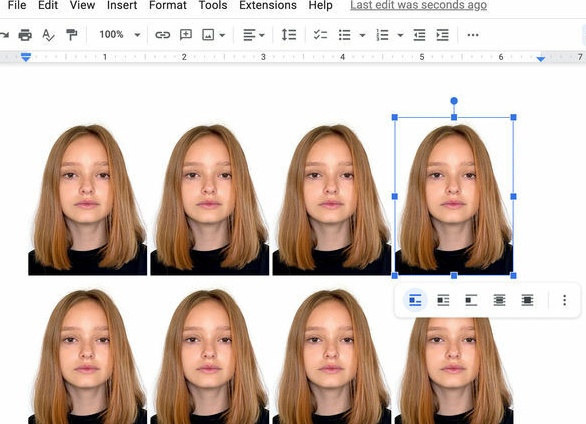Select Break text image layout option
586x424 pixels.
[471, 300]
